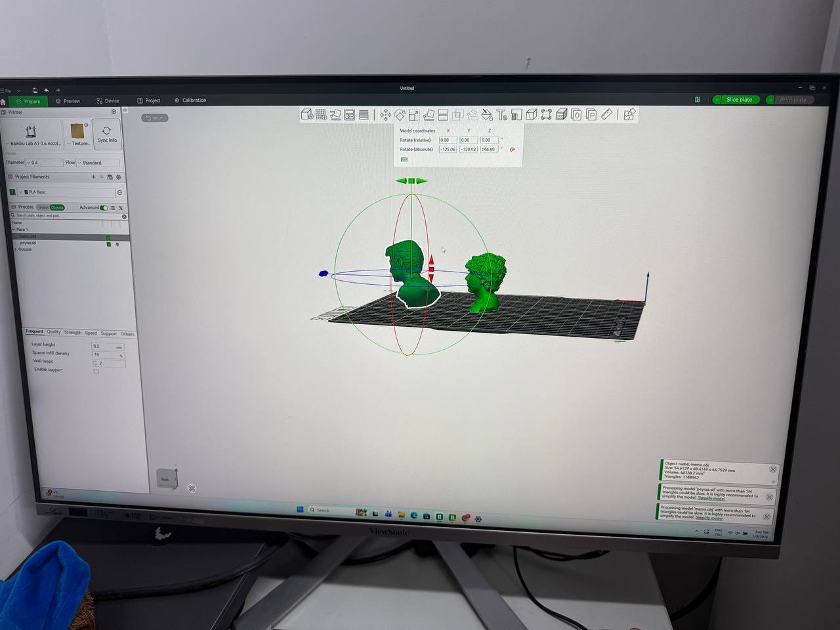Open the File menu dropdown arrow
The image size is (840, 630).
click(18, 91)
